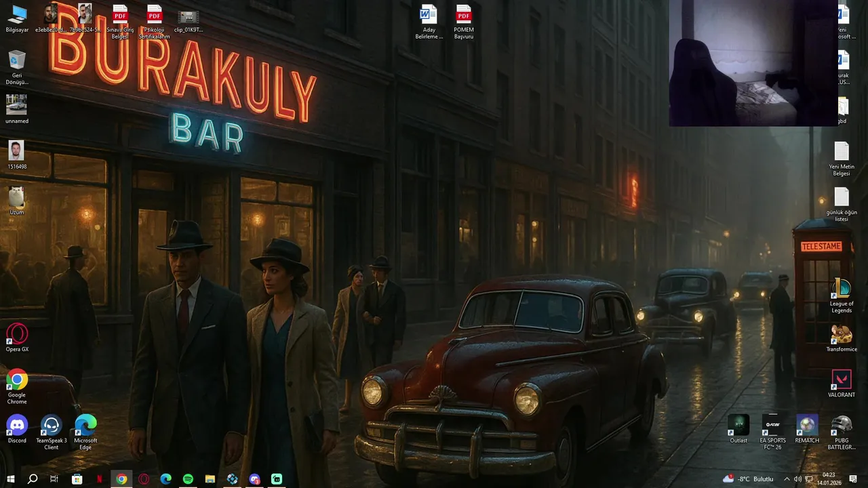The height and width of the screenshot is (488, 868).
Task: Select the 7b9bc524 image file
Action: [85, 18]
